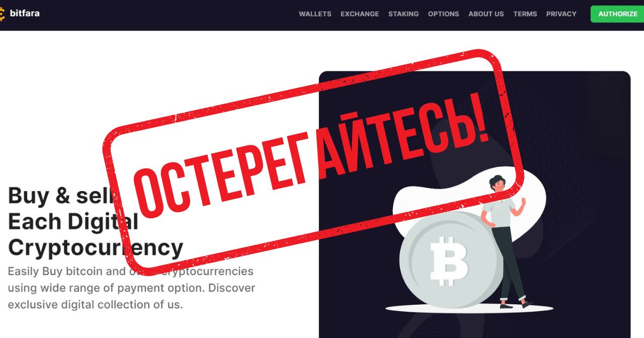
Task: Click the Bitcoin B symbol on coin
Action: click(450, 261)
